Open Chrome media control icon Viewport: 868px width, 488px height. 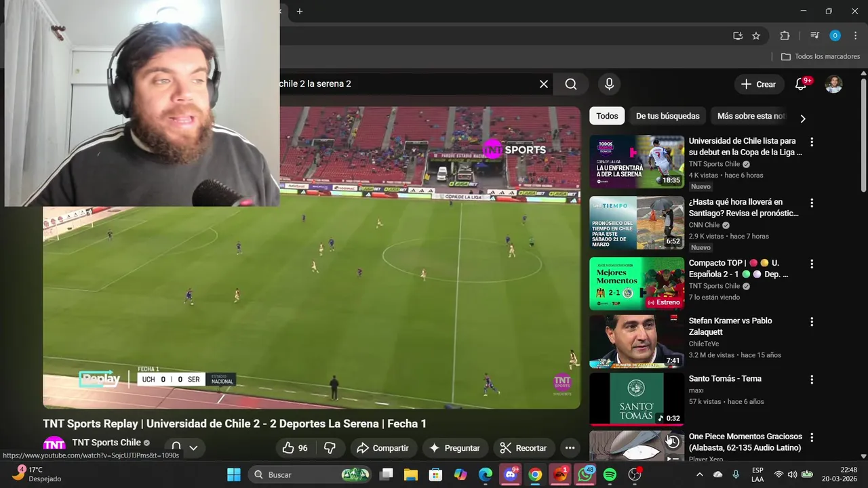pyautogui.click(x=814, y=36)
